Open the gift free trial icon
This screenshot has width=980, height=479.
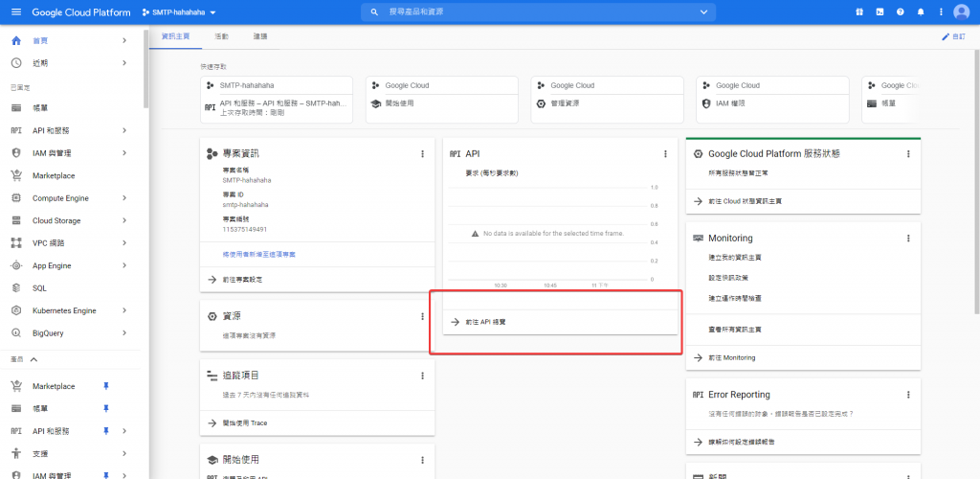[x=859, y=11]
